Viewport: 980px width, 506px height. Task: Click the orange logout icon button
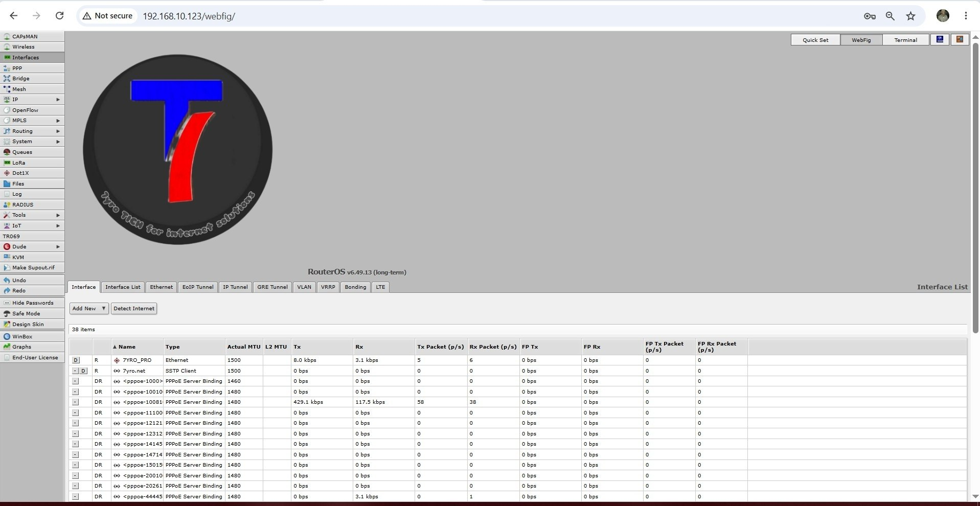click(x=960, y=39)
